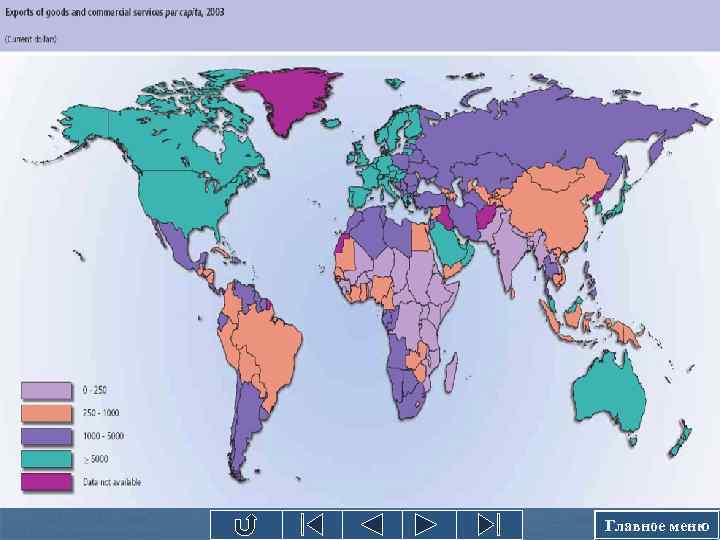Image resolution: width=720 pixels, height=540 pixels.
Task: Click the 0 - 250 legend color swatch
Action: click(x=46, y=391)
